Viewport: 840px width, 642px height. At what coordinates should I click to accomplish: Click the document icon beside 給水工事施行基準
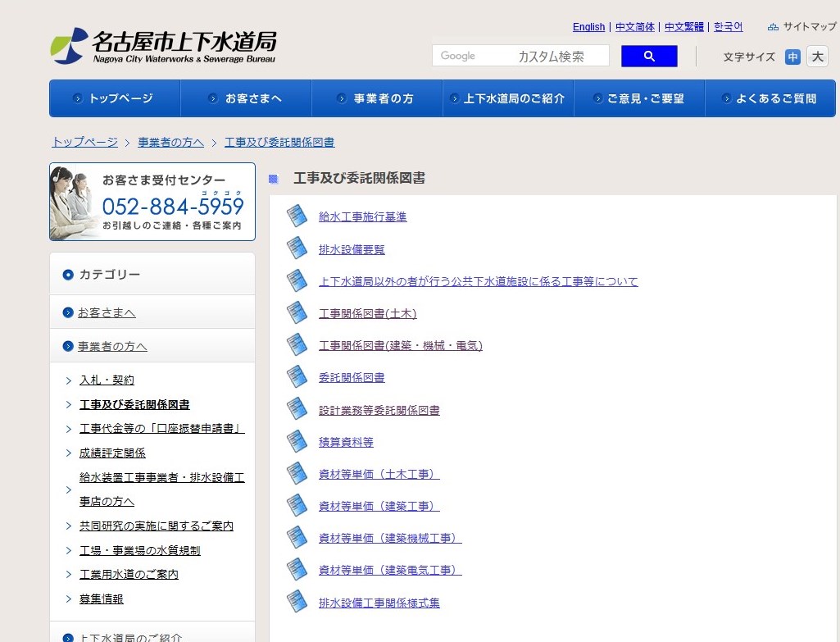point(297,216)
